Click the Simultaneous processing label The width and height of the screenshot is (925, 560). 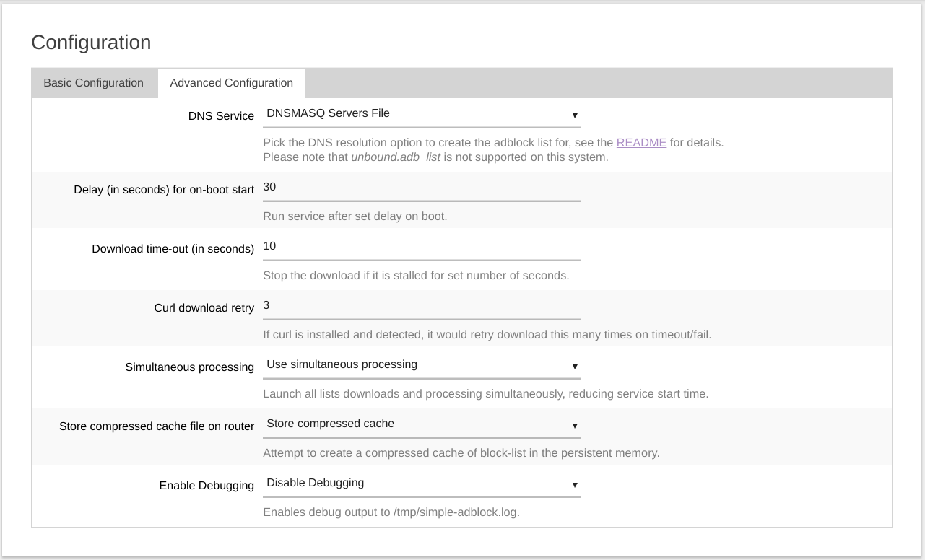point(190,367)
